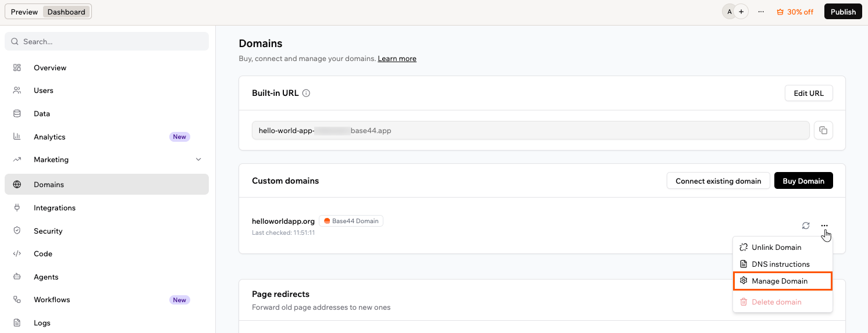Focus the sidebar Search field
Viewport: 868px width, 333px height.
coord(106,41)
